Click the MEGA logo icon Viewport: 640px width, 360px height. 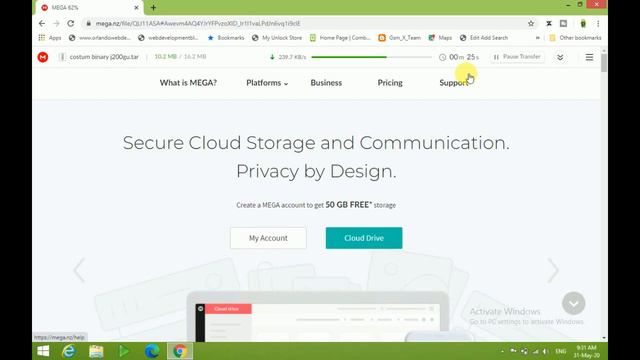(43, 57)
